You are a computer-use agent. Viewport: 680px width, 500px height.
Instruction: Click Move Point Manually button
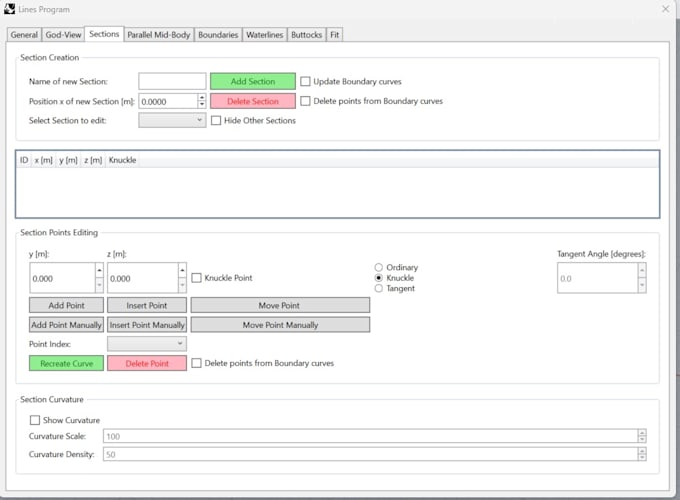(280, 325)
